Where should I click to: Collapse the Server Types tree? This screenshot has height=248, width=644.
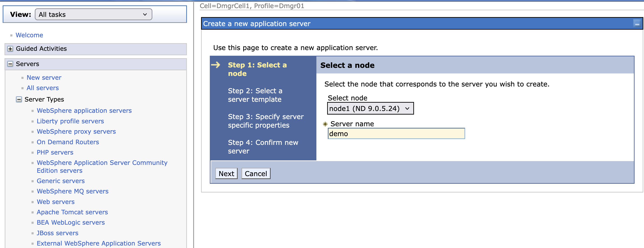point(19,100)
